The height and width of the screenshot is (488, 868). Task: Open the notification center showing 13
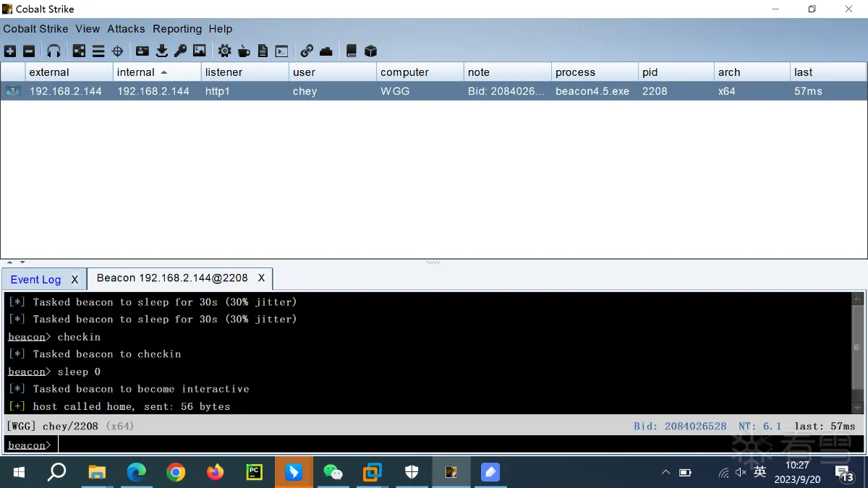pos(844,473)
